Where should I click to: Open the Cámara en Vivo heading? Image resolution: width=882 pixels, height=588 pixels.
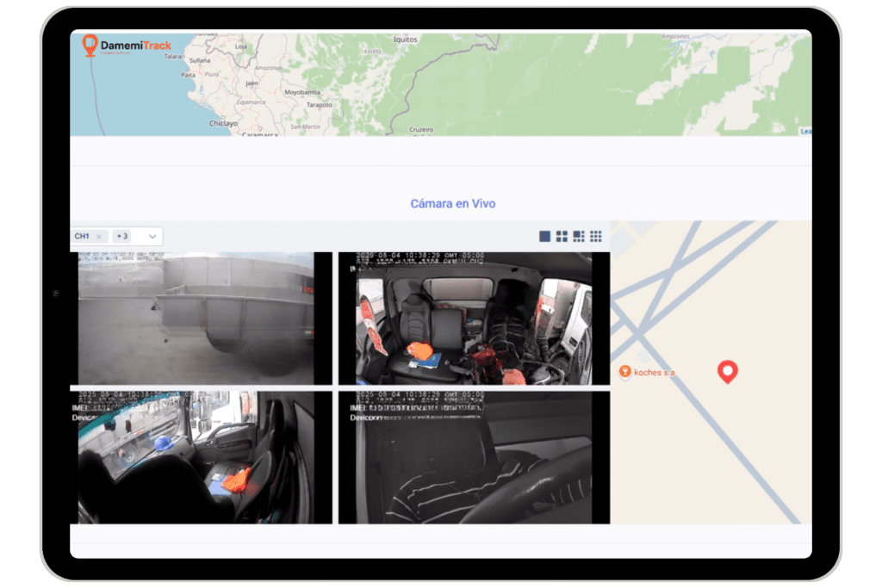click(x=452, y=204)
